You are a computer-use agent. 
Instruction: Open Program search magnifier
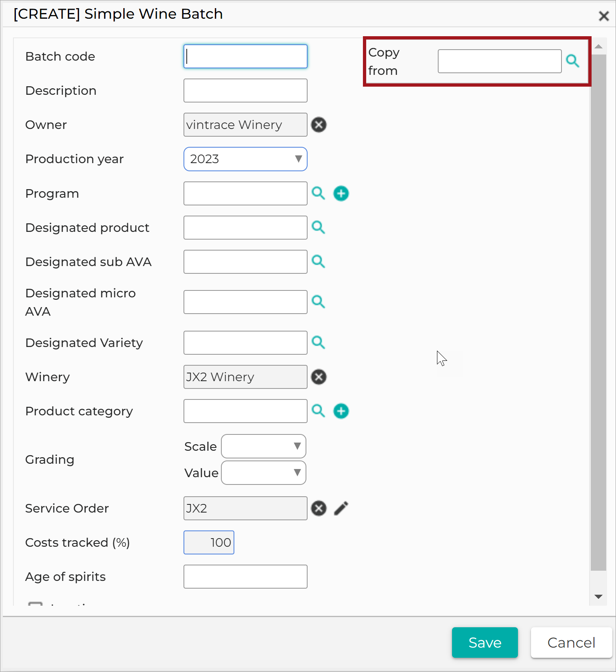tap(318, 193)
